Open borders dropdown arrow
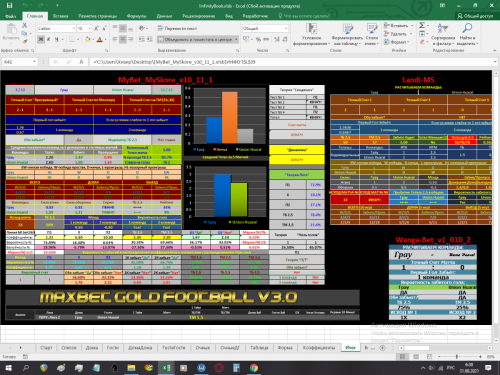The image size is (500, 375). point(78,39)
